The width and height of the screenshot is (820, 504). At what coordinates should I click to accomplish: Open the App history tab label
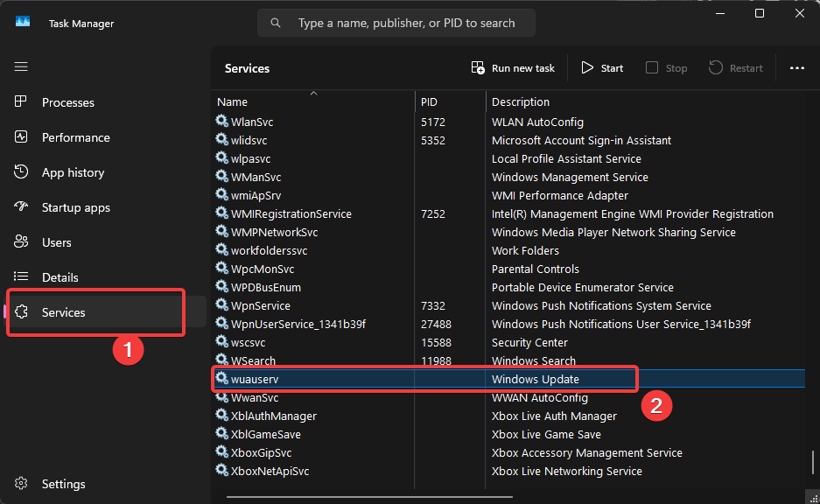click(74, 172)
